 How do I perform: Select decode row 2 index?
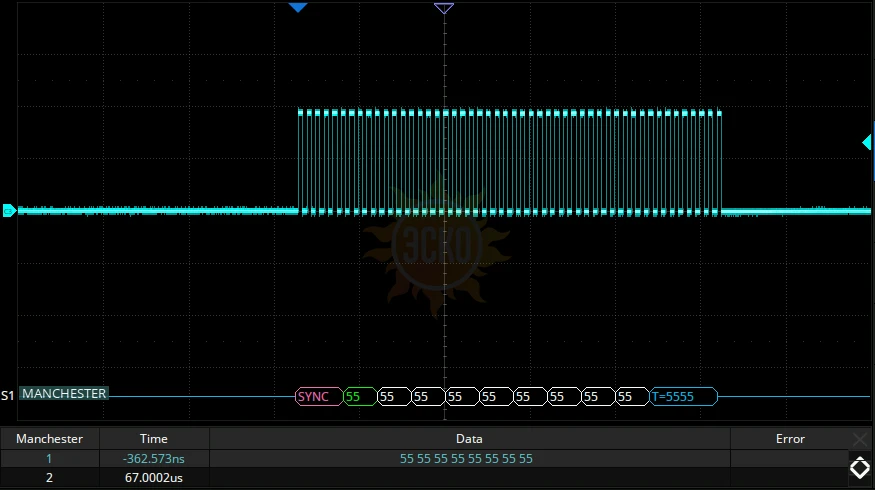click(x=49, y=478)
